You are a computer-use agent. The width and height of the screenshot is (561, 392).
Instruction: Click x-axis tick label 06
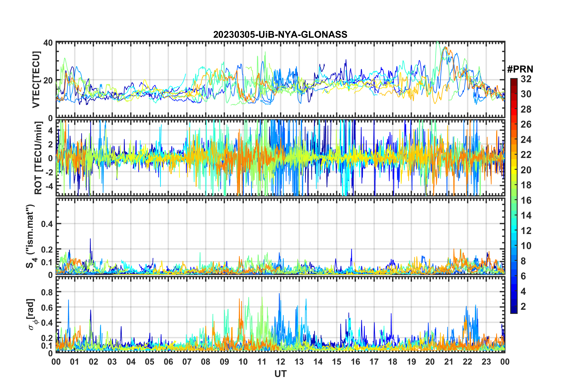coord(168,362)
